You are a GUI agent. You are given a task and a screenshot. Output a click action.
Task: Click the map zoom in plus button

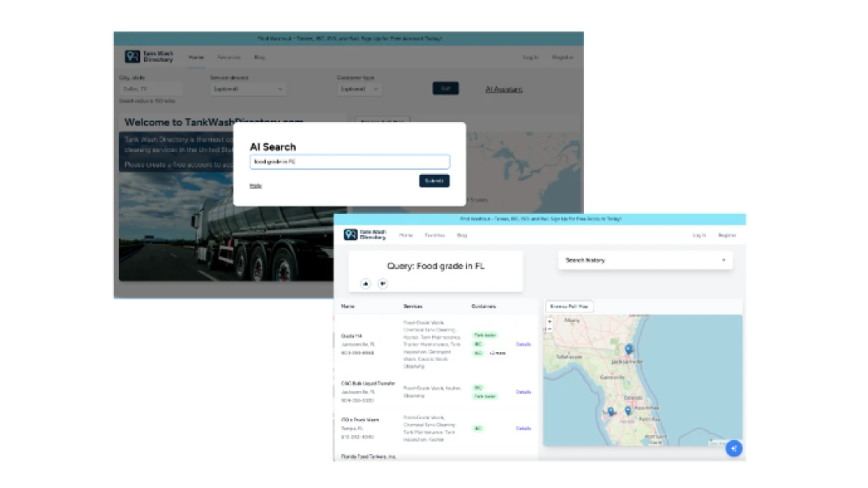pos(550,321)
